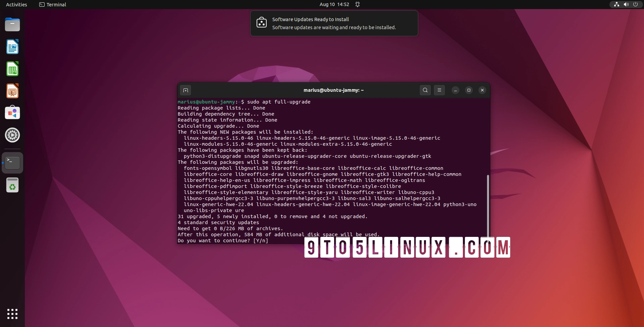Viewport: 644px width, 327px height.
Task: Open the calendar by clicking the clock
Action: pyautogui.click(x=334, y=4)
